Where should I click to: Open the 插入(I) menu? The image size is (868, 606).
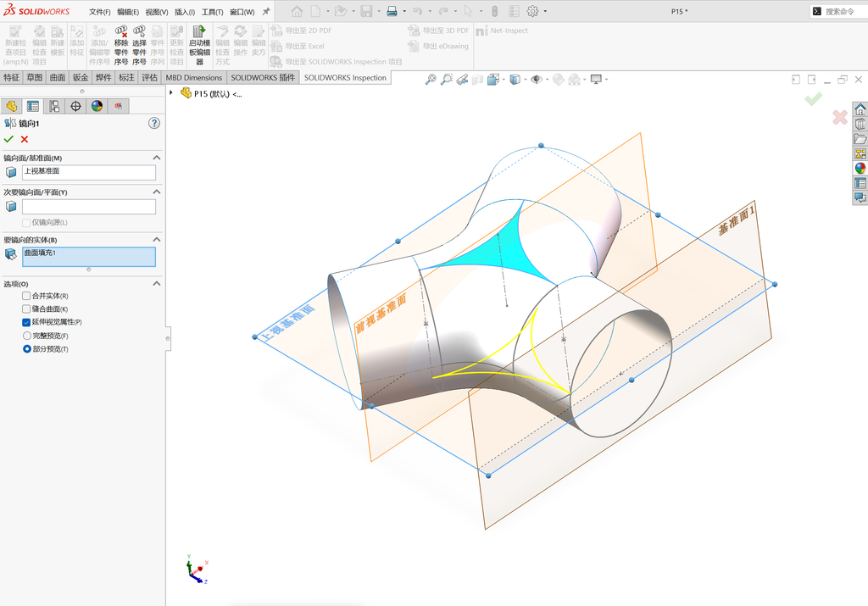pos(184,12)
